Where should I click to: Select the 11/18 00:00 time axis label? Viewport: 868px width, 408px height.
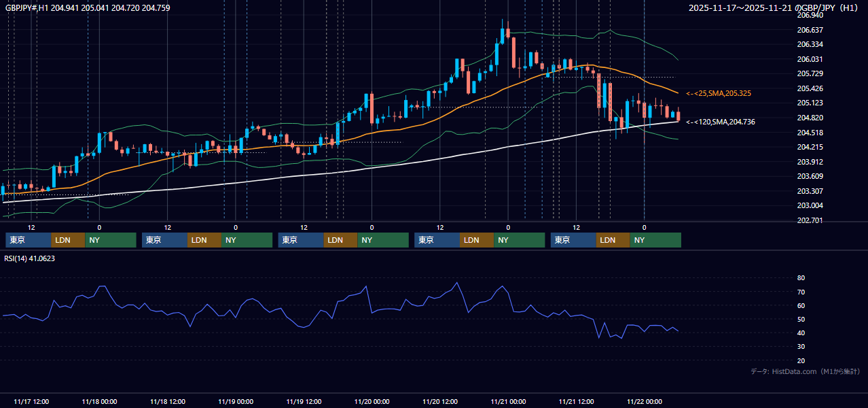(99, 401)
